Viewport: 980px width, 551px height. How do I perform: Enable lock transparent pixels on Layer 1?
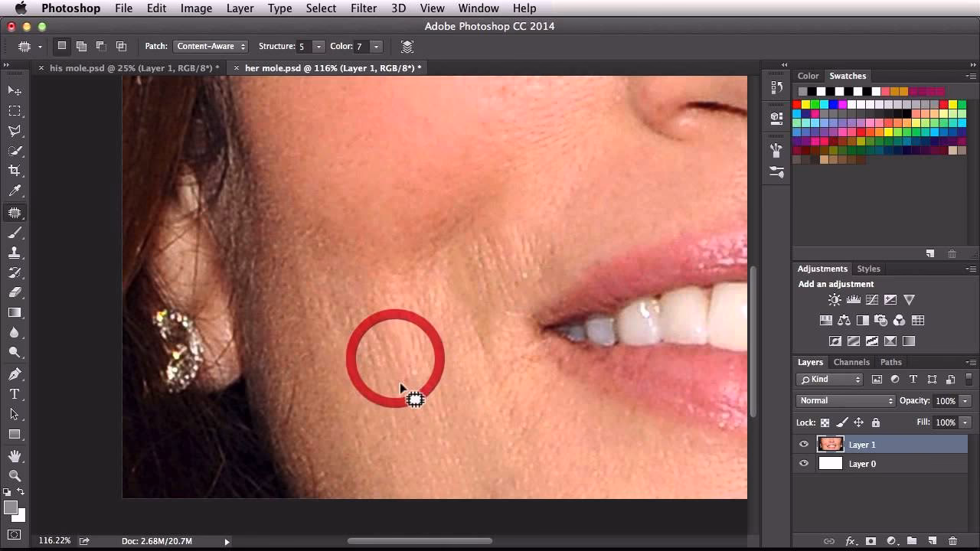point(825,422)
